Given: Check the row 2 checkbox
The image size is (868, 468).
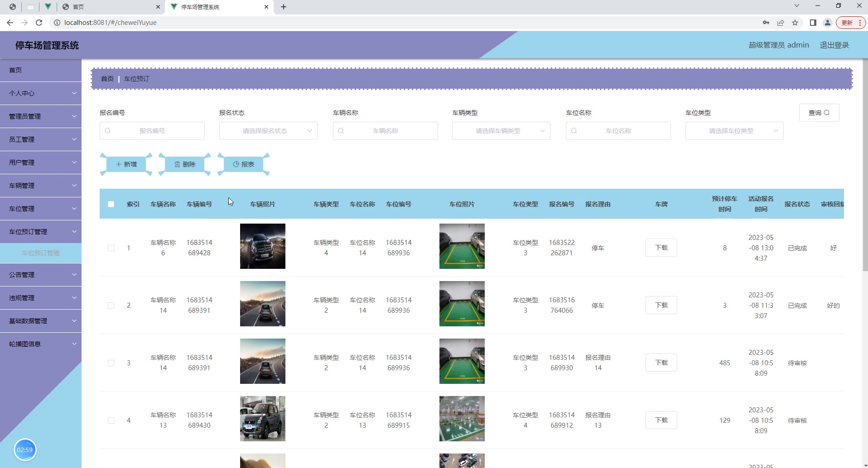Looking at the screenshot, I should 111,306.
